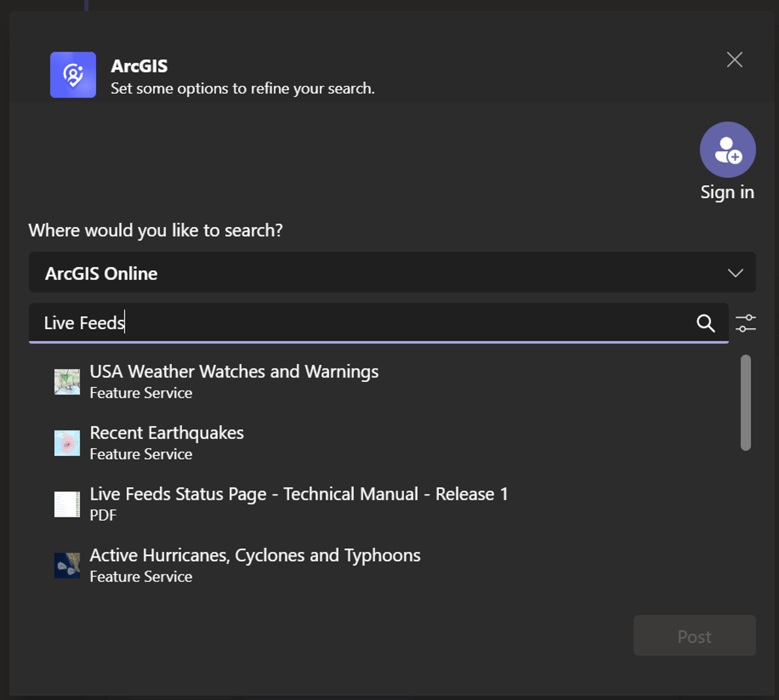
Task: Click the Live Feeds PDF thumbnail
Action: (67, 504)
